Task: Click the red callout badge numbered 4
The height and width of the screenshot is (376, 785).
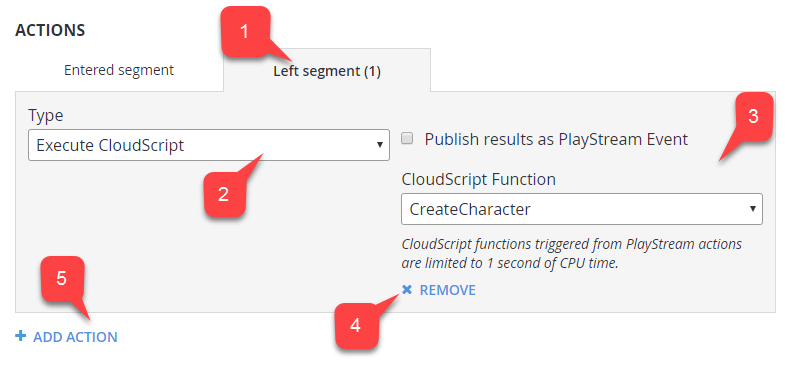Action: pyautogui.click(x=355, y=326)
